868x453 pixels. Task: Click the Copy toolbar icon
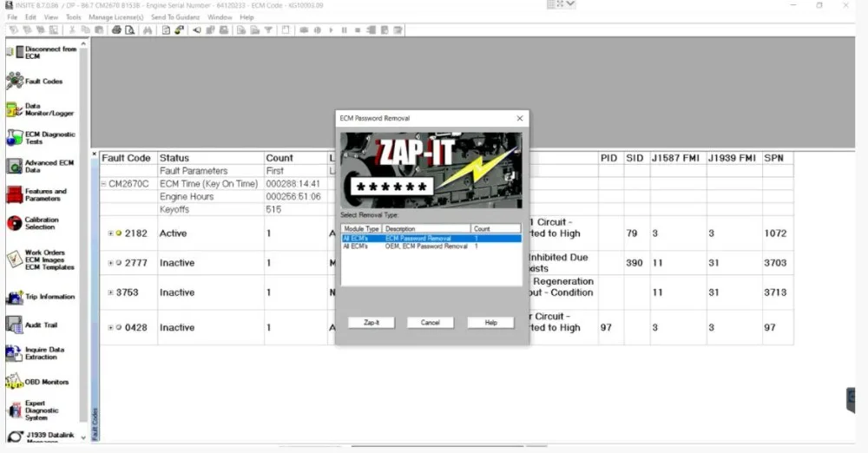tap(85, 30)
